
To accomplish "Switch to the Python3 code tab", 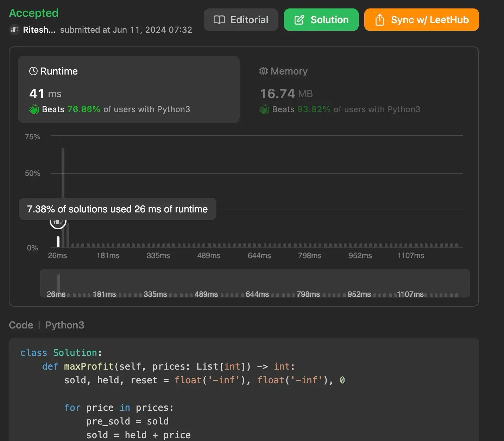I will pos(64,325).
